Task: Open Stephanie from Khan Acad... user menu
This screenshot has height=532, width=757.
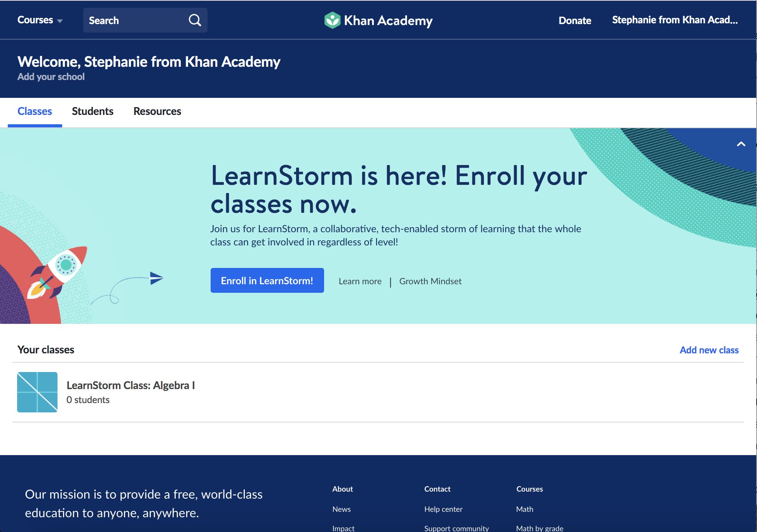Action: (x=675, y=20)
